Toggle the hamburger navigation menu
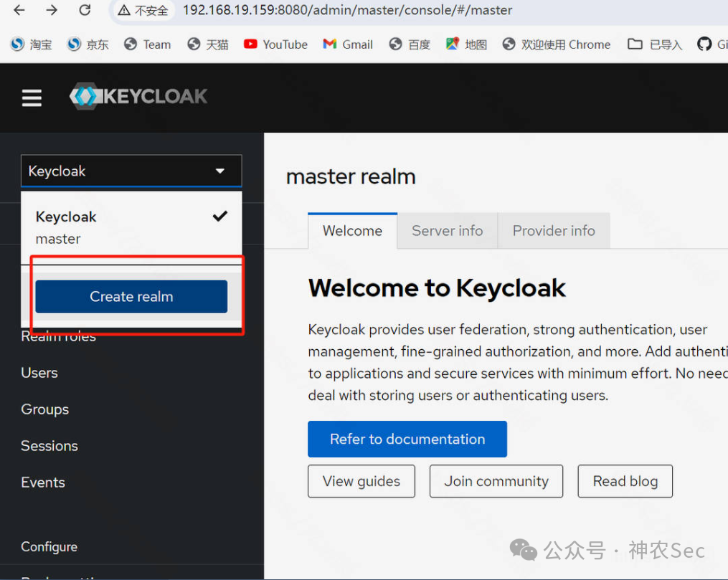 coord(32,98)
